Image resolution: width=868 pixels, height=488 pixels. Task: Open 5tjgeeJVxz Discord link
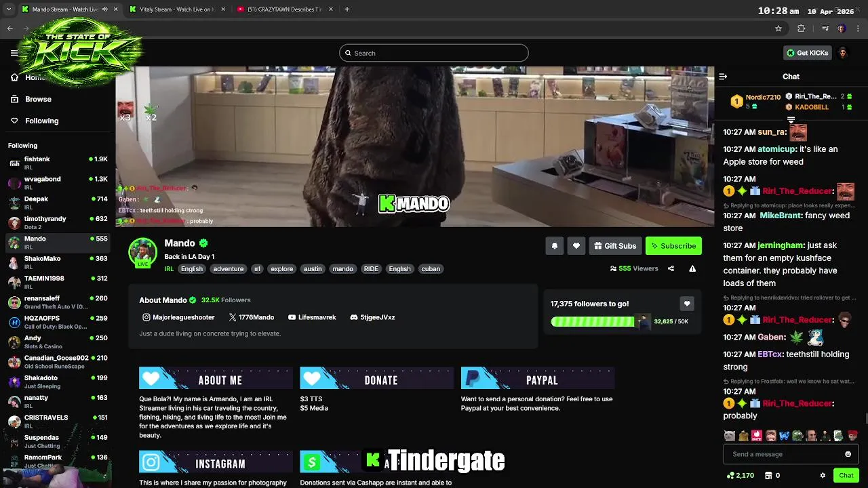(372, 317)
